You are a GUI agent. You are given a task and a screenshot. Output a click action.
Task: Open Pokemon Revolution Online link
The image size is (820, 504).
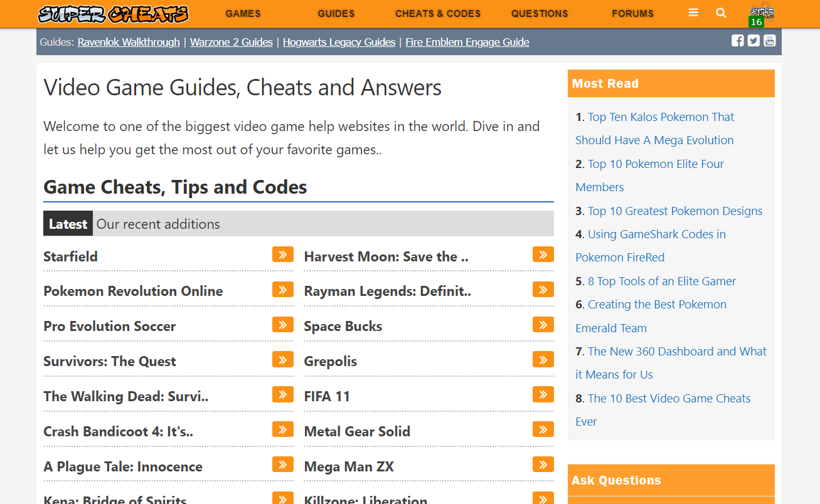[133, 291]
